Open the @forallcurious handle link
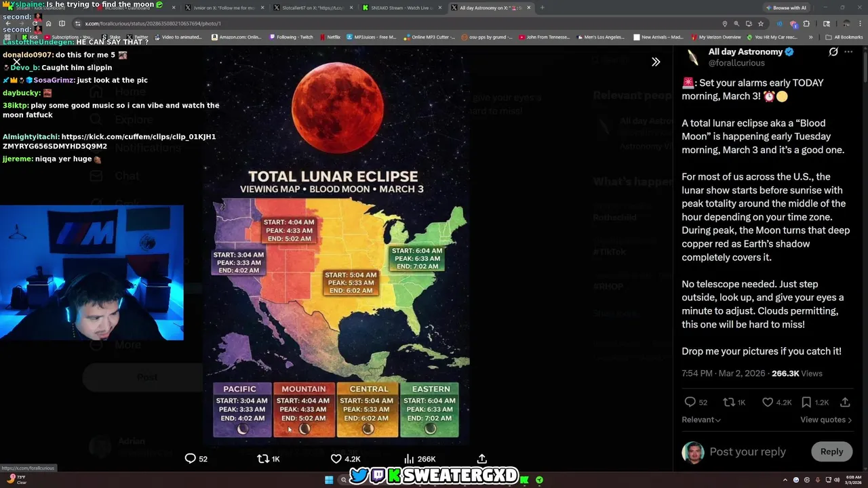This screenshot has width=868, height=488. point(736,63)
